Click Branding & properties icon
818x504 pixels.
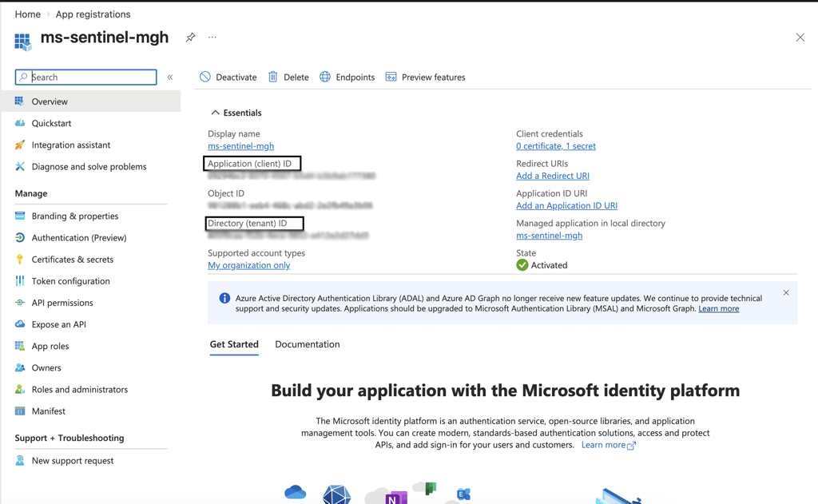(x=20, y=216)
